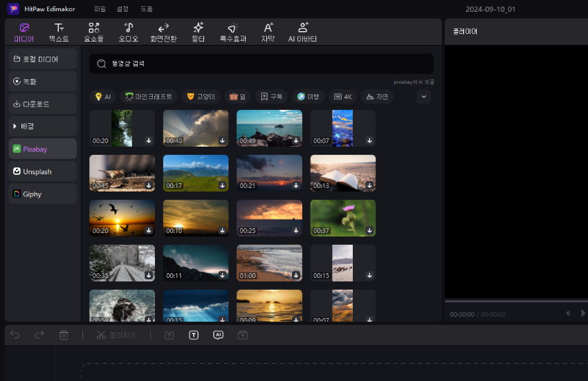Select the open book video thumbnail
The image size is (588, 381).
[342, 172]
